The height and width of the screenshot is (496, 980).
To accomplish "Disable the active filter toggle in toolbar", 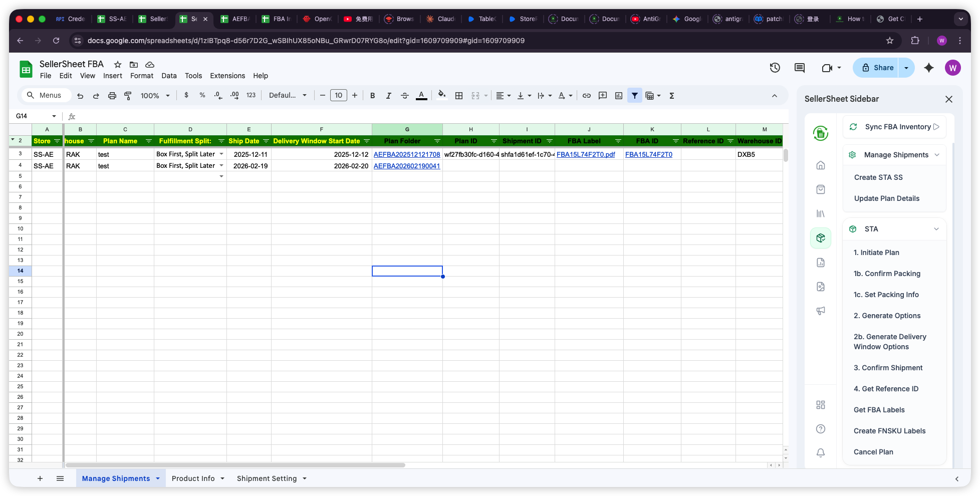I will (635, 95).
